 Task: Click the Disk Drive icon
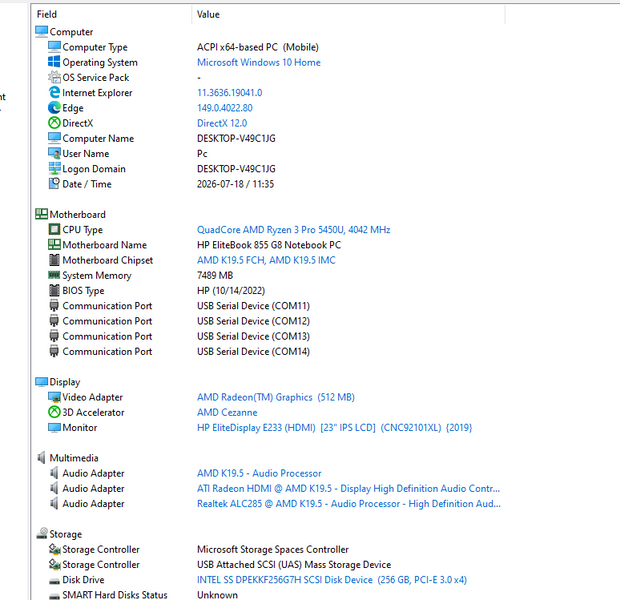(54, 581)
